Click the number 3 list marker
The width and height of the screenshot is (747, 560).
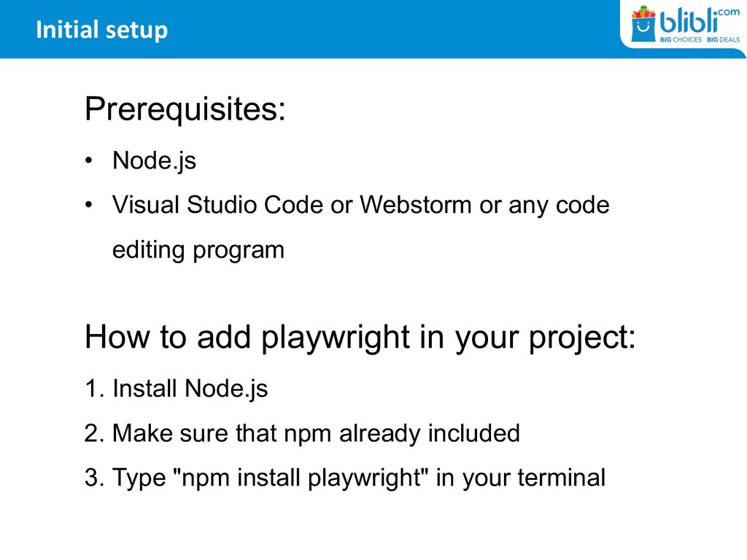94,478
